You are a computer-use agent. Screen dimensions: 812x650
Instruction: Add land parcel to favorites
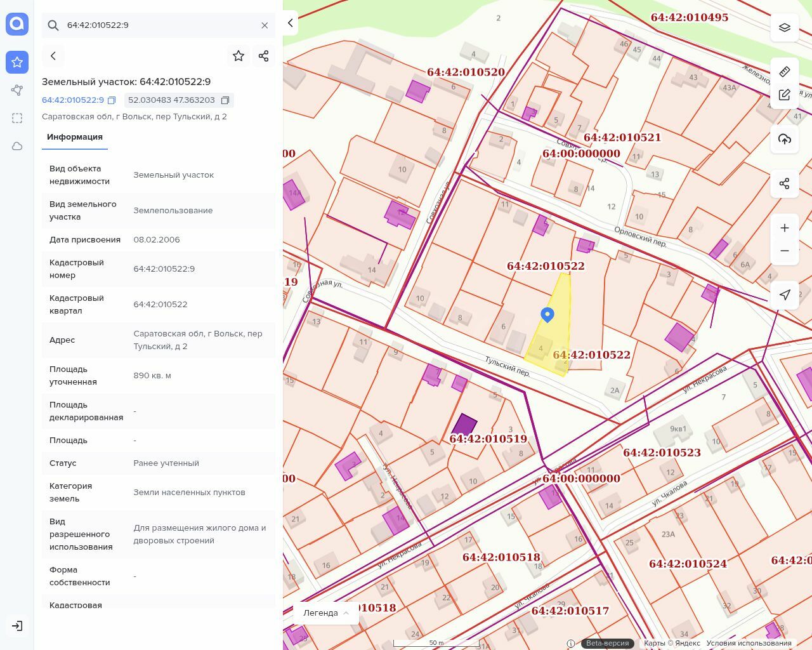click(x=239, y=56)
